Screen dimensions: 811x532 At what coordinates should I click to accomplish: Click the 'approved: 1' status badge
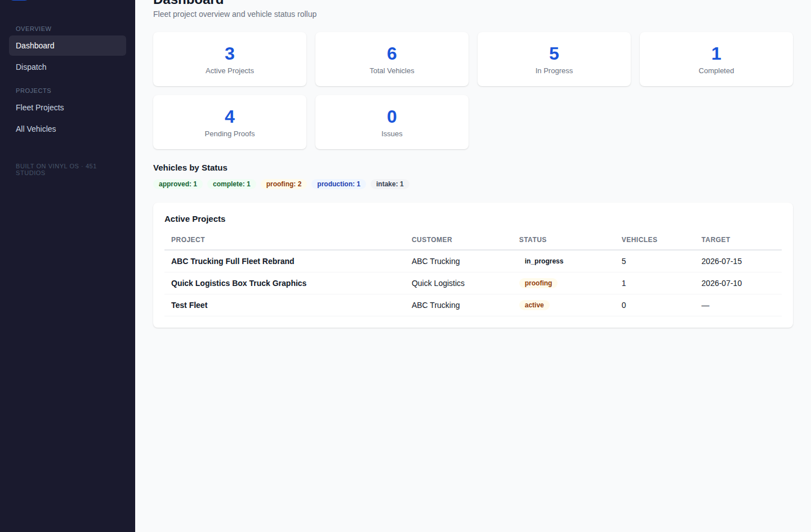[178, 184]
